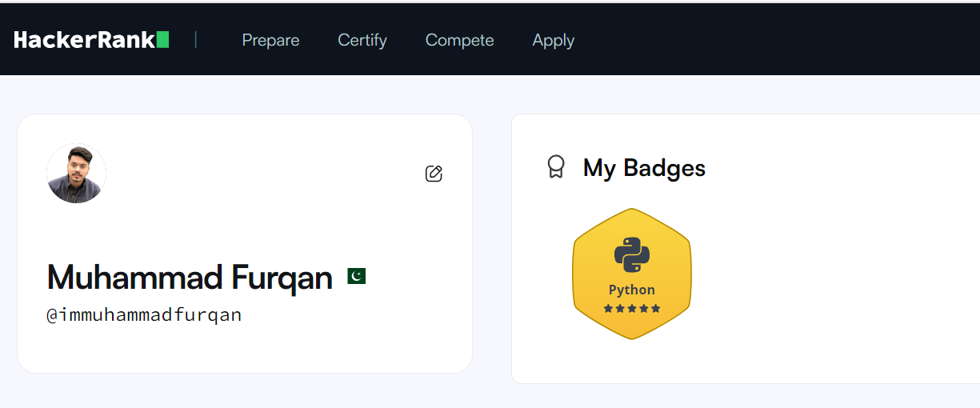
Task: Open the Prepare menu item
Action: tap(270, 40)
